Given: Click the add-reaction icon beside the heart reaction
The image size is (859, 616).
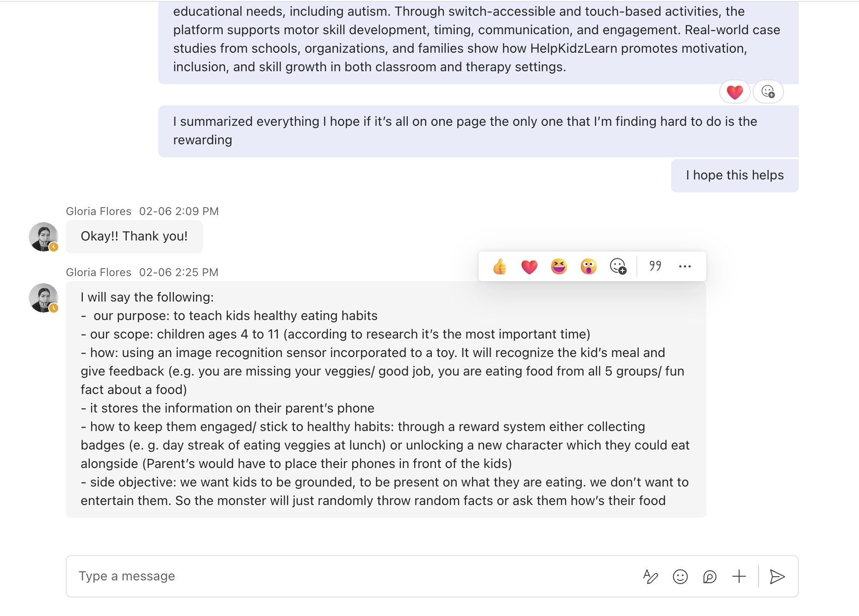Looking at the screenshot, I should pos(768,92).
